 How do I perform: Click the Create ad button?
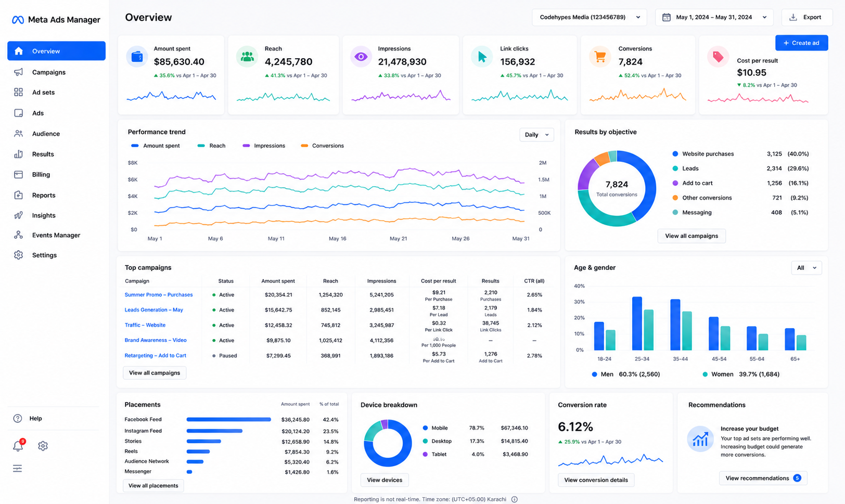click(801, 43)
